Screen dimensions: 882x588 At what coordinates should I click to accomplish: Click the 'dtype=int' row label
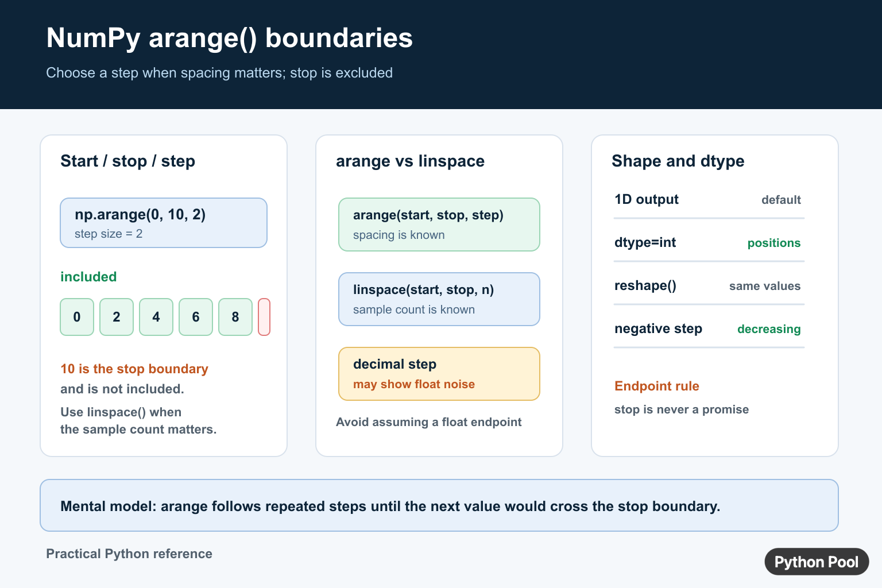click(645, 242)
